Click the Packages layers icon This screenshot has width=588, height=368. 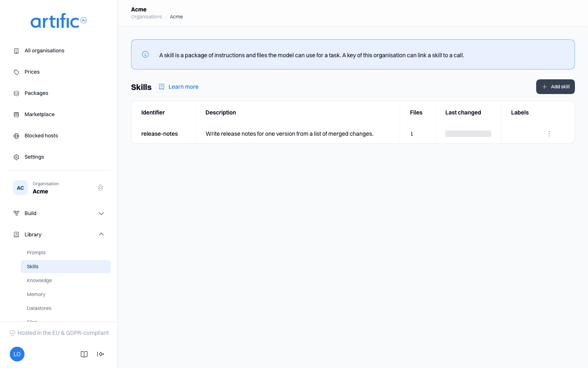(x=16, y=93)
